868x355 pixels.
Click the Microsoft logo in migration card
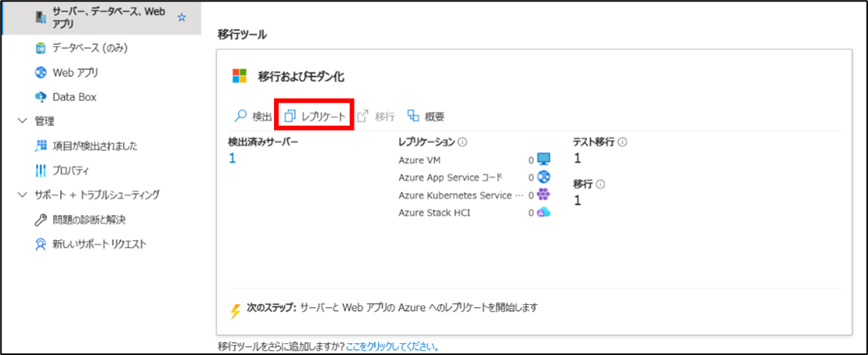(x=240, y=77)
